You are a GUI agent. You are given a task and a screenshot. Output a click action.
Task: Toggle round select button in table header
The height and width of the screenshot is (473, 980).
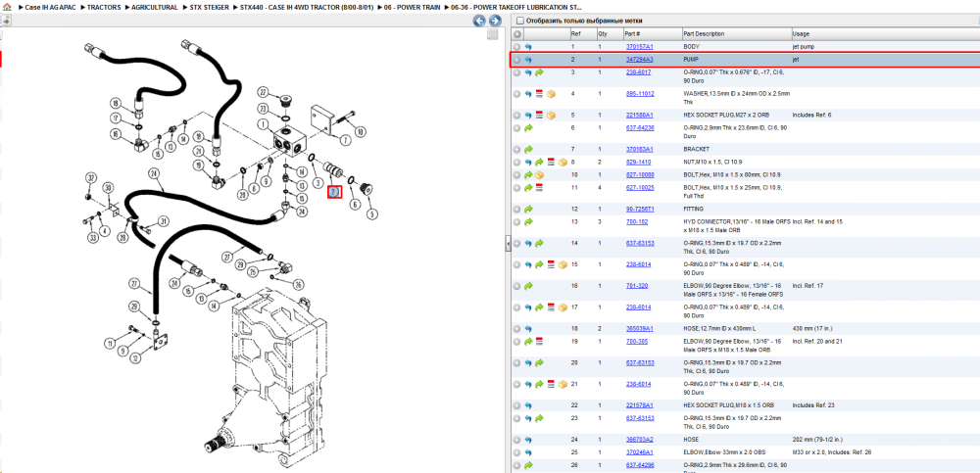point(516,33)
